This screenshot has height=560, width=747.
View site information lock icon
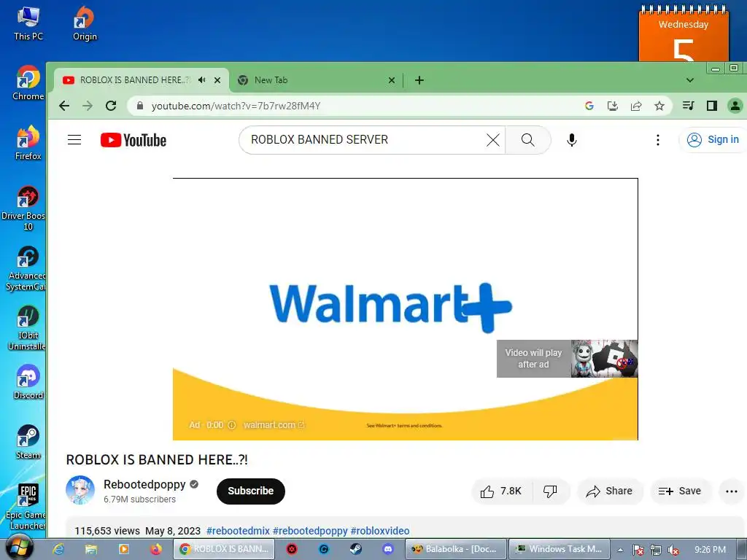tap(139, 106)
